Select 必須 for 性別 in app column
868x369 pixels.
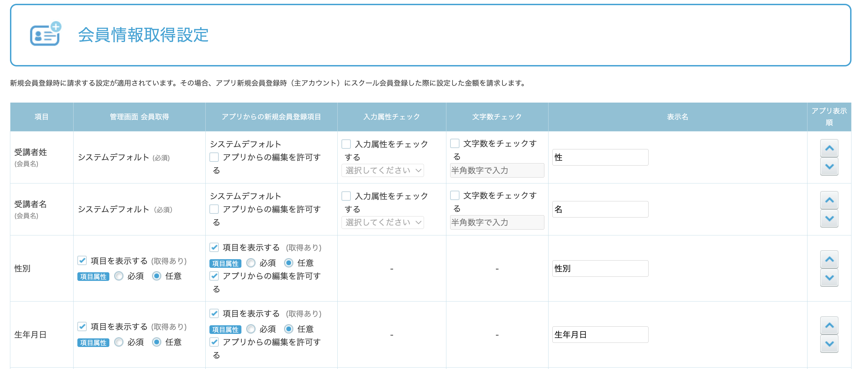point(251,263)
